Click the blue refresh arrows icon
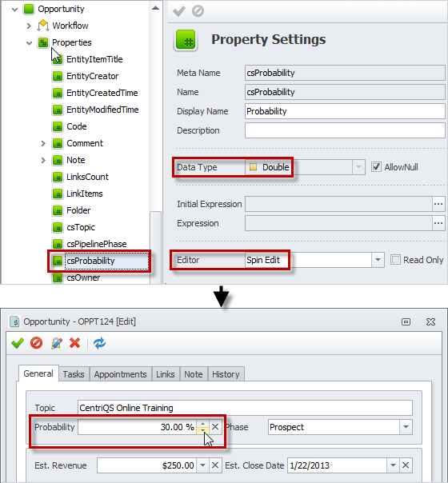 (99, 343)
